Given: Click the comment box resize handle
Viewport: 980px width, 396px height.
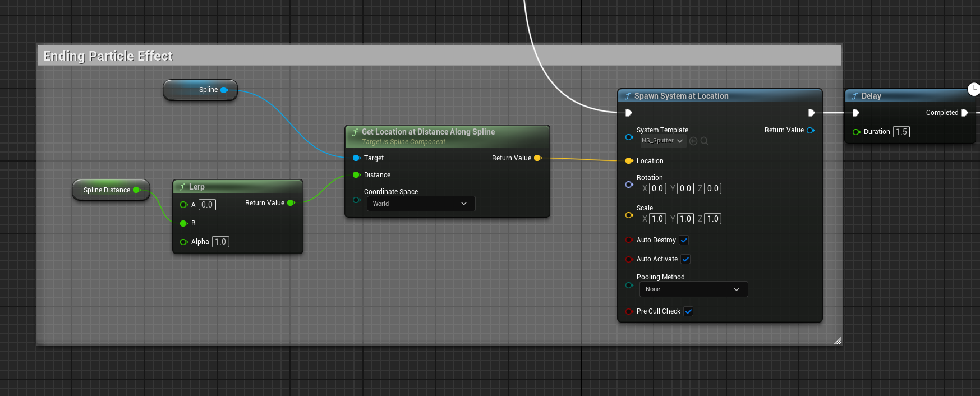Looking at the screenshot, I should (x=838, y=340).
